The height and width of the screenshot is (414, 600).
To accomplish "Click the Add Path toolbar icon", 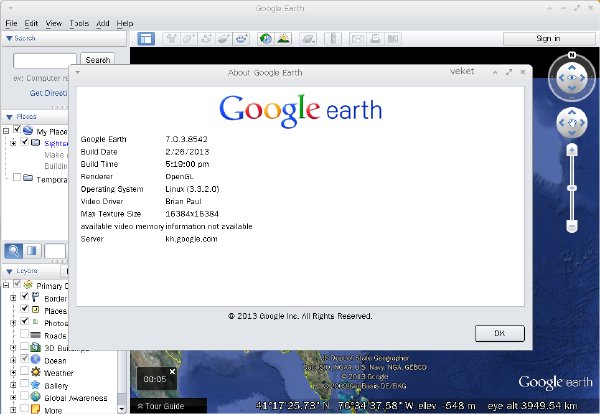I will tap(206, 39).
